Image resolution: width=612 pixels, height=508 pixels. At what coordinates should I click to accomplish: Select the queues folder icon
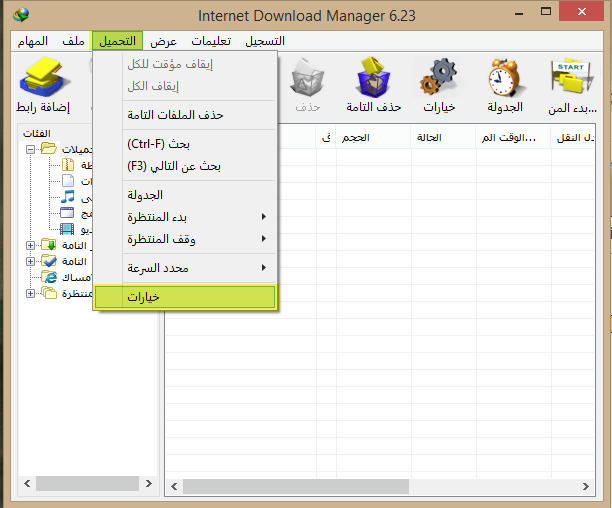(49, 293)
